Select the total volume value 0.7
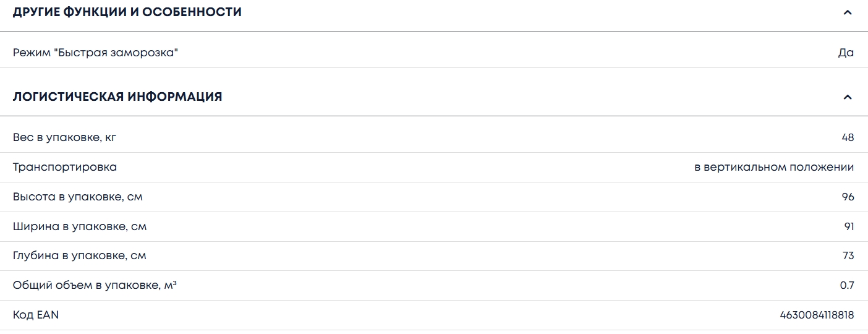The width and height of the screenshot is (868, 334). (846, 286)
